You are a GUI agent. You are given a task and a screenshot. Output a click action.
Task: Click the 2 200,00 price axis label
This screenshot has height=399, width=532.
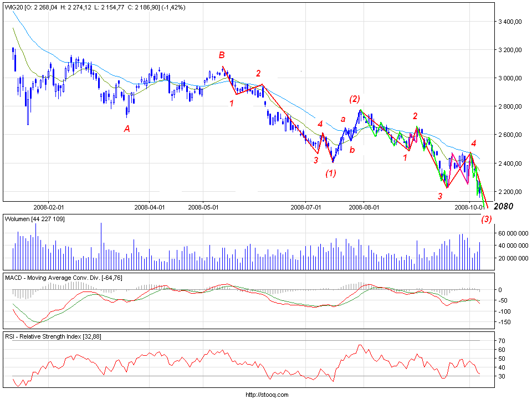pos(511,192)
